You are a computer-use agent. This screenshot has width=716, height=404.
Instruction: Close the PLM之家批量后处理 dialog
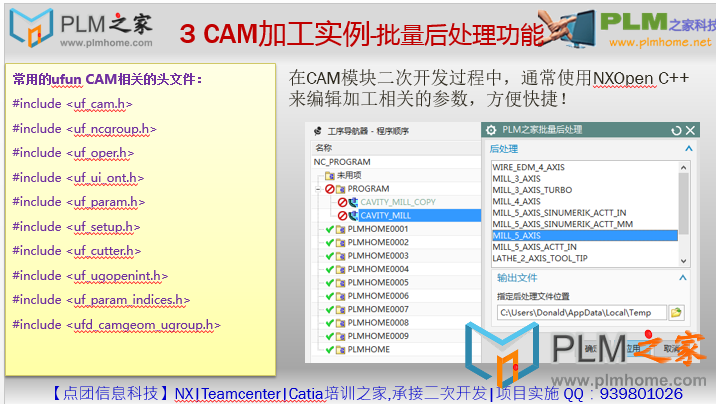click(x=690, y=131)
